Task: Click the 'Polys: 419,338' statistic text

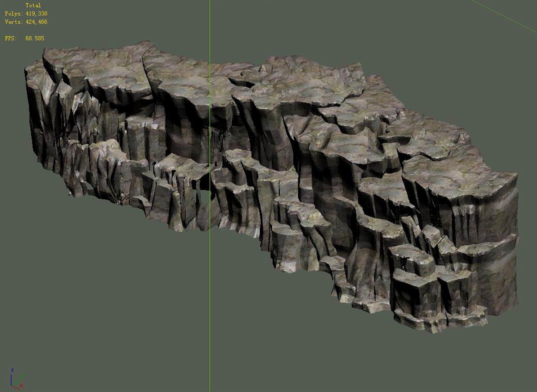Action: 26,13
